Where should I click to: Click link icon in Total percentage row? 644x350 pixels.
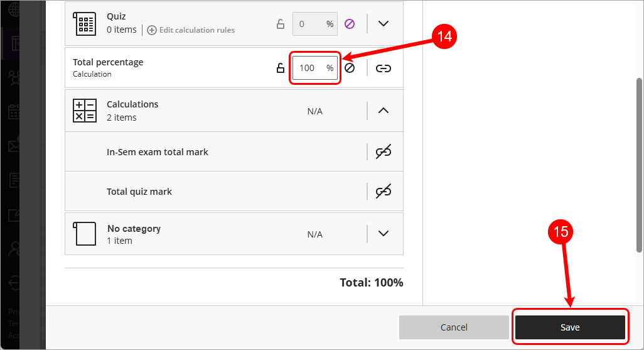pyautogui.click(x=383, y=68)
